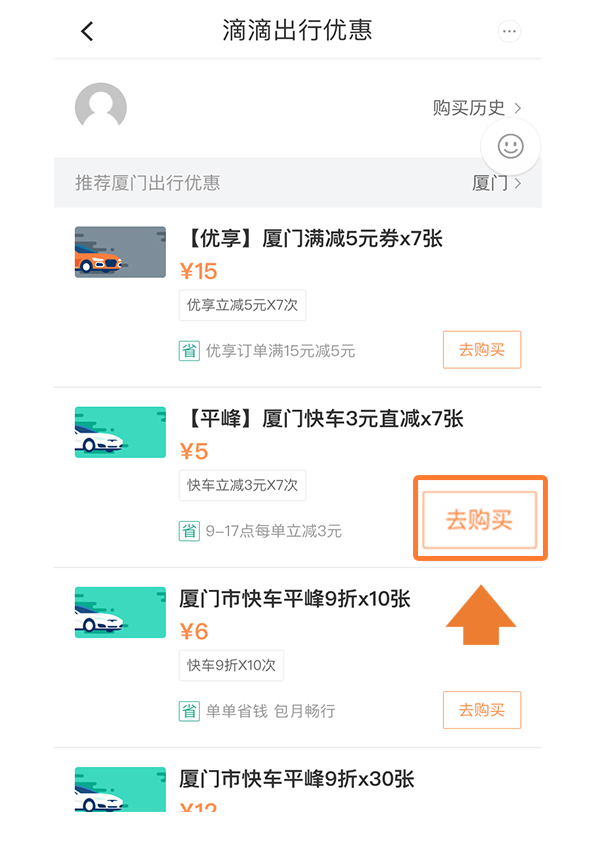Tap the green 省 icon beside 单单省钱 包月畅行
The width and height of the screenshot is (600, 854).
189,711
